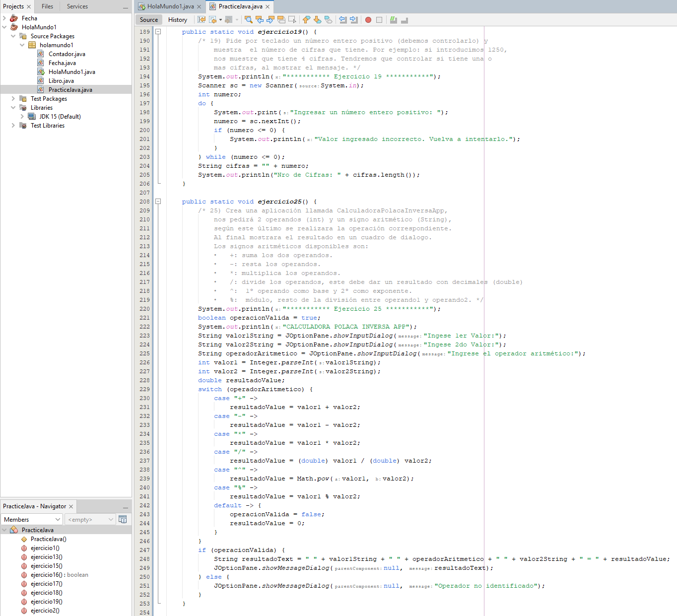Switch to the HolaMundo1.java editor tab

point(170,6)
